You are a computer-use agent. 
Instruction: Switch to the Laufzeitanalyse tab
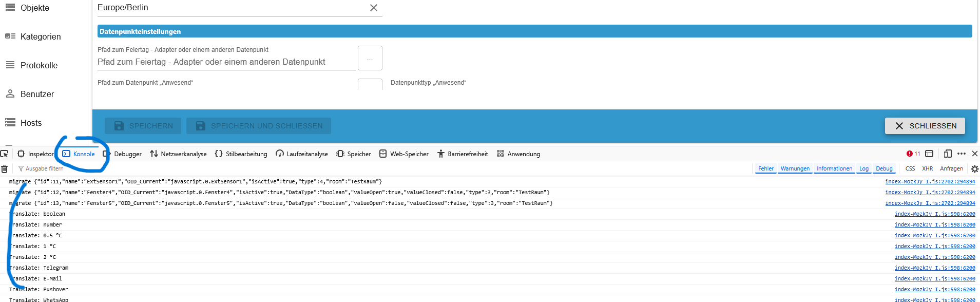click(302, 154)
